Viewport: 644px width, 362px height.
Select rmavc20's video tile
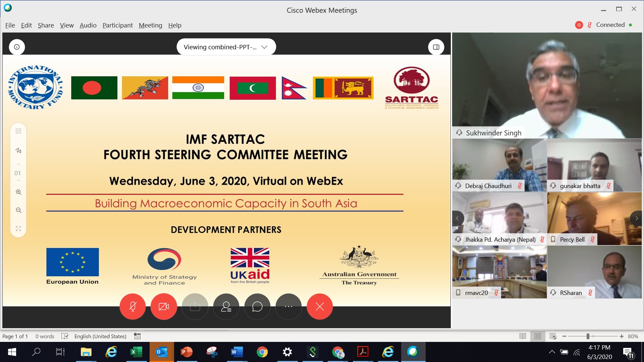499,272
